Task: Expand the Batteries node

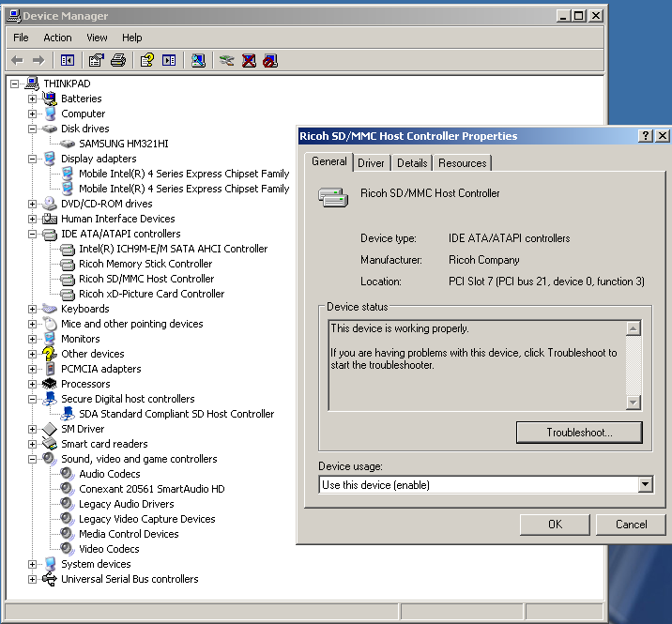Action: click(32, 99)
